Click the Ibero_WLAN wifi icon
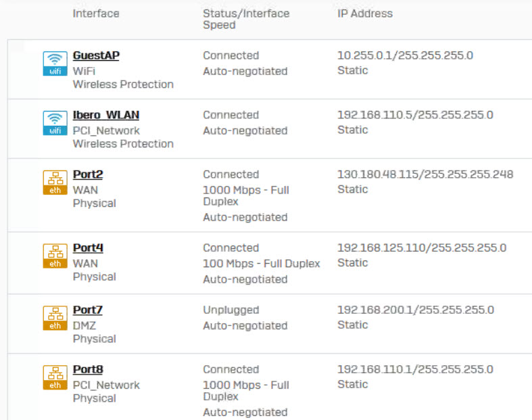The image size is (532, 420). click(x=55, y=123)
